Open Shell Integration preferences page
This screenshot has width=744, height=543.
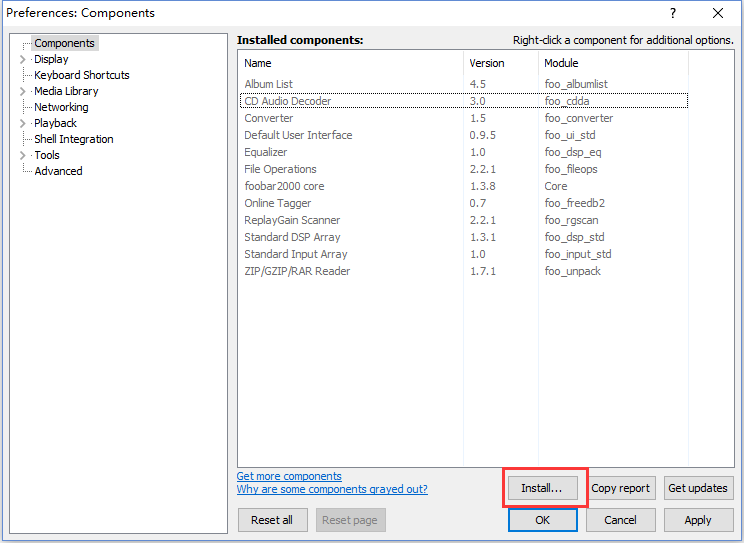74,139
